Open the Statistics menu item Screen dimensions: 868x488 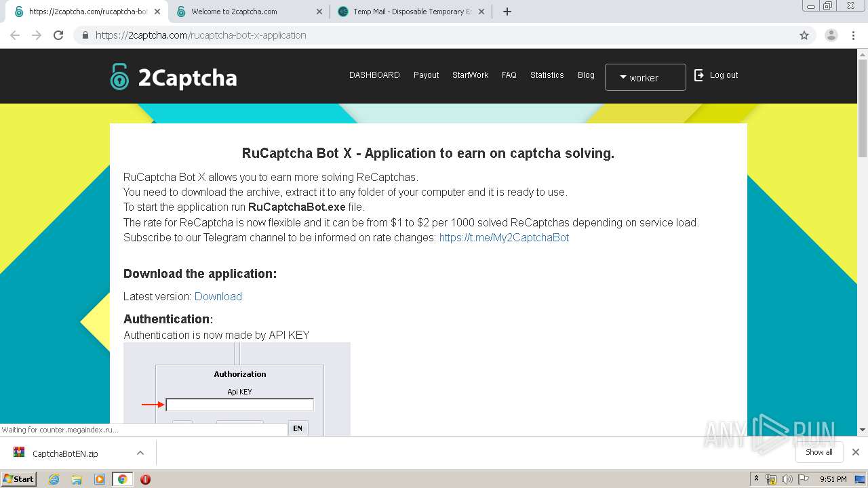[547, 75]
